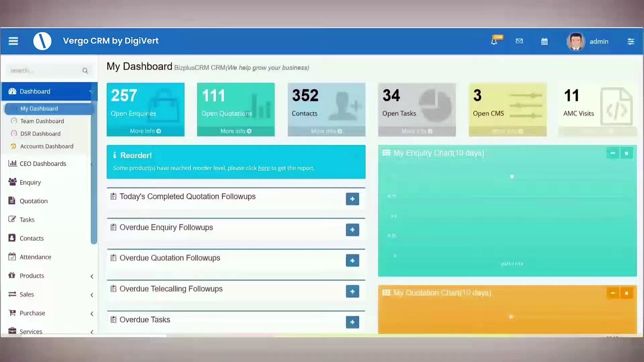Click the Attendance calendar-check icon
This screenshot has width=644, height=362.
12,256
